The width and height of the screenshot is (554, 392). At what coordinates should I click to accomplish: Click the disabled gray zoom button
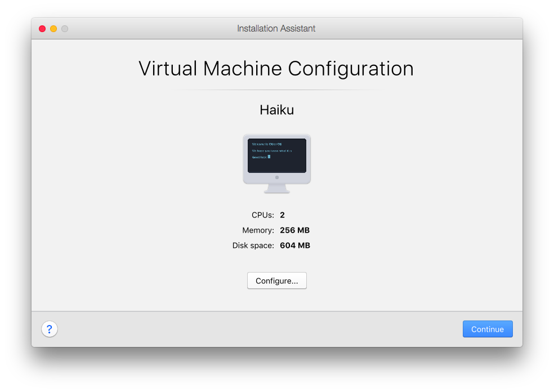pos(65,29)
